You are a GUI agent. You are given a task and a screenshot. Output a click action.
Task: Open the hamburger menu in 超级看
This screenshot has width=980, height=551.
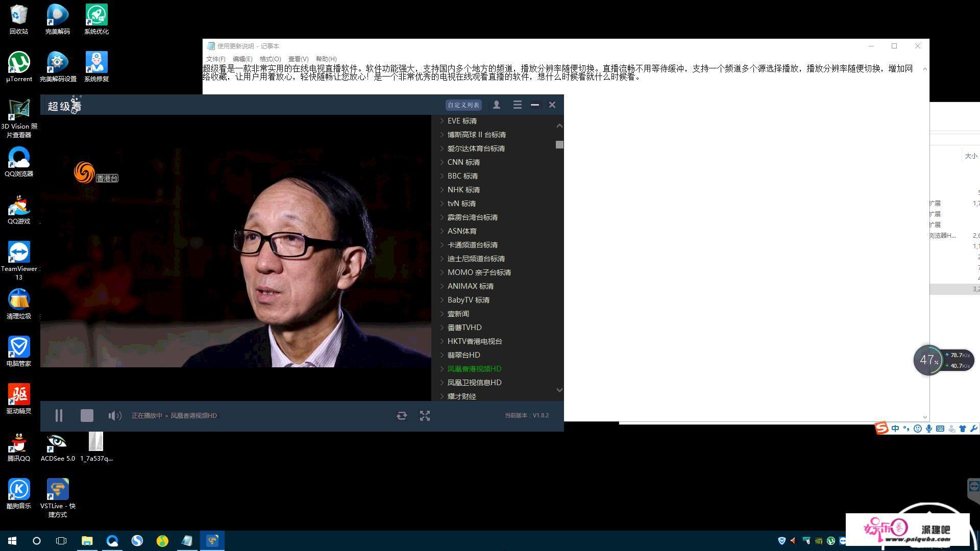(x=517, y=105)
